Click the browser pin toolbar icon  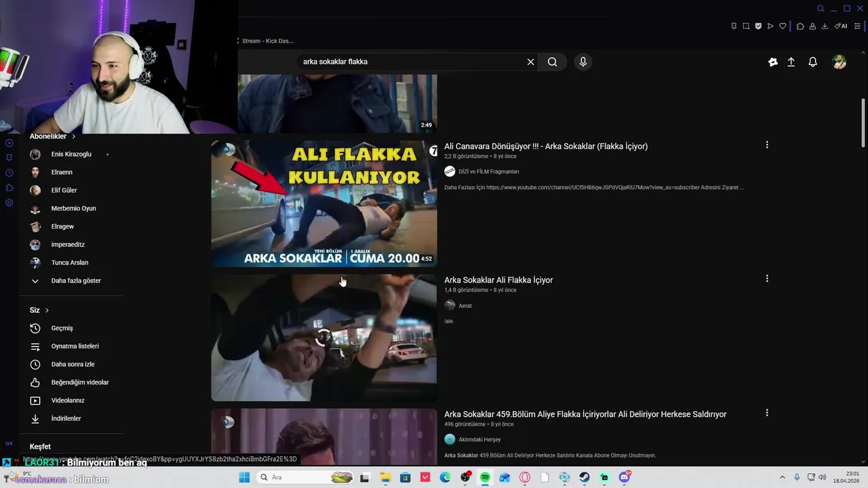[x=734, y=26]
